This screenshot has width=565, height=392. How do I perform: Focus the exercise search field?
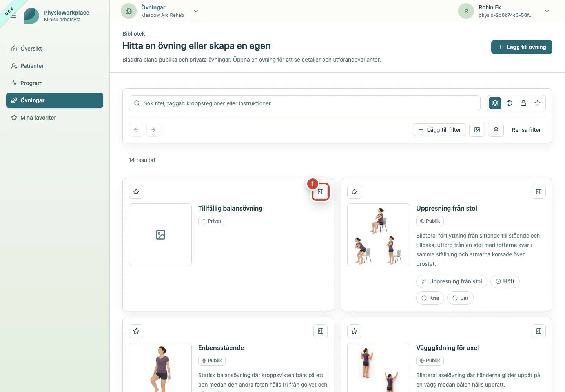[305, 103]
